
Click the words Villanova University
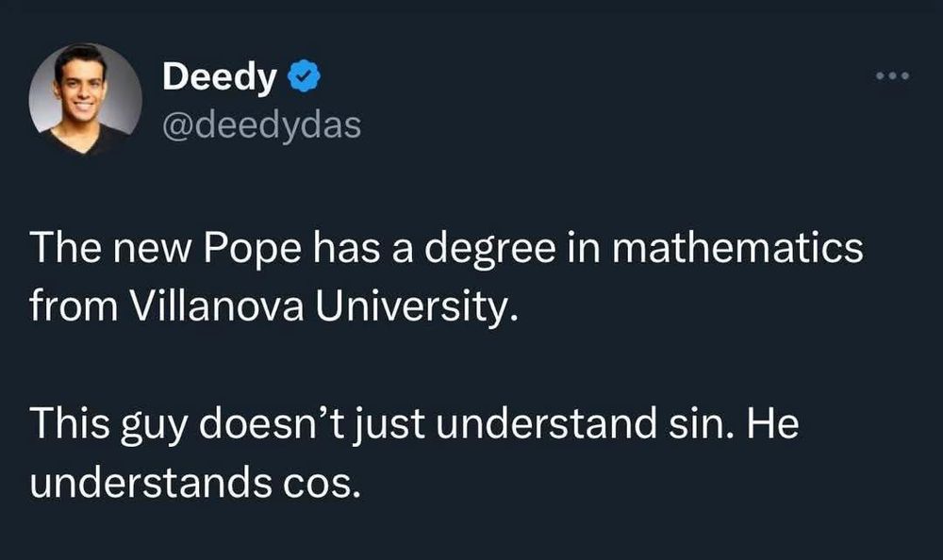(323, 306)
